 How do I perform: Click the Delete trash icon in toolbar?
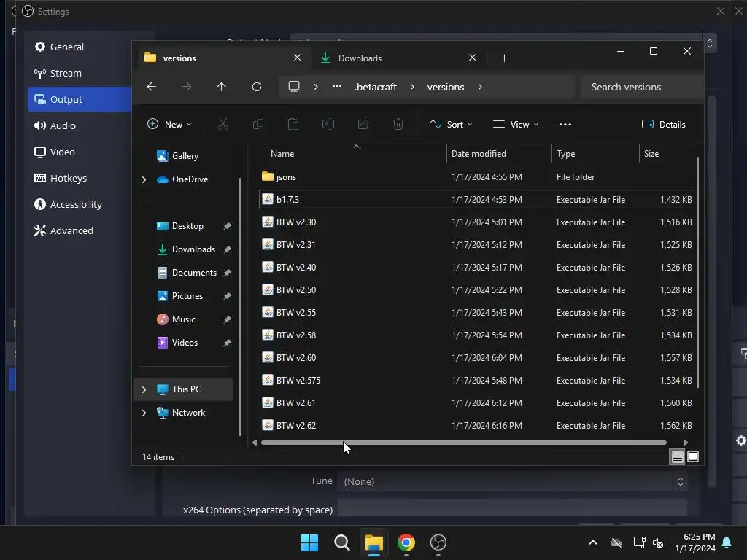(398, 124)
